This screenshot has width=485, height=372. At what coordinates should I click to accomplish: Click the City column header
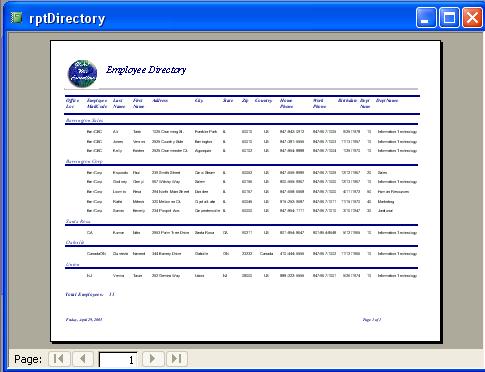[199, 100]
